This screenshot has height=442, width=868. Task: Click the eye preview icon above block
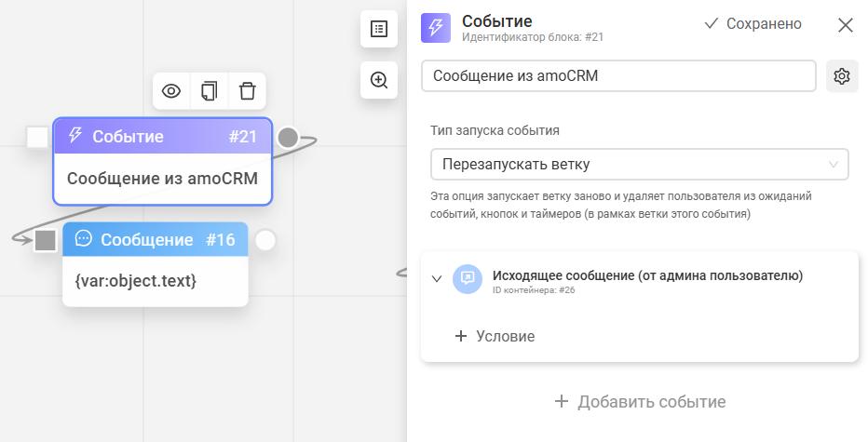pyautogui.click(x=171, y=91)
